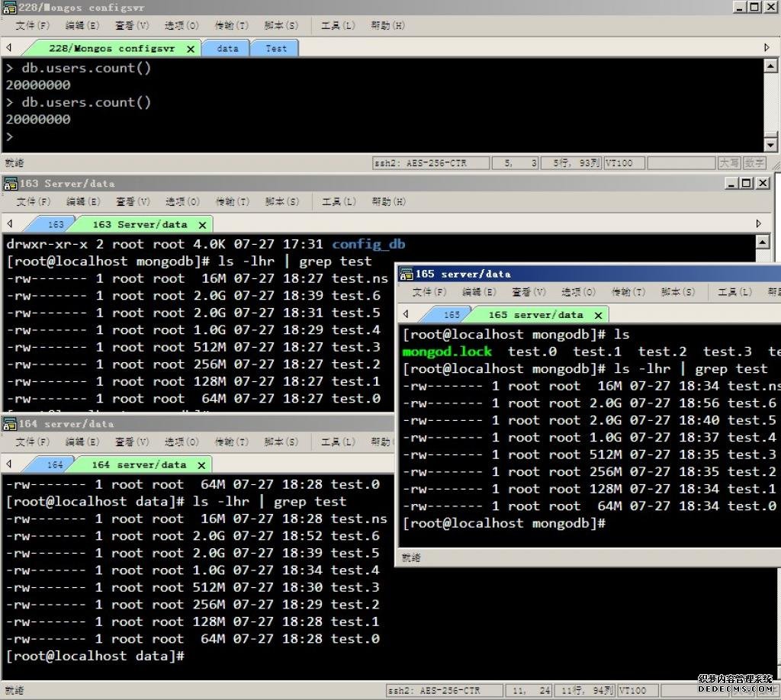Click the 165 server/data window title icon

(x=407, y=274)
